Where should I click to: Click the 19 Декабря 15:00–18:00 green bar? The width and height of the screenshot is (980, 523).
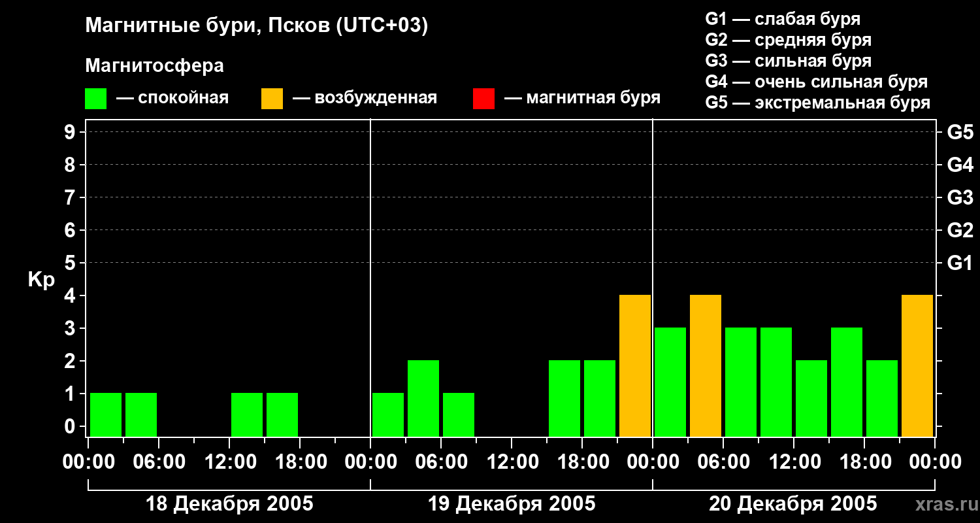[564, 398]
